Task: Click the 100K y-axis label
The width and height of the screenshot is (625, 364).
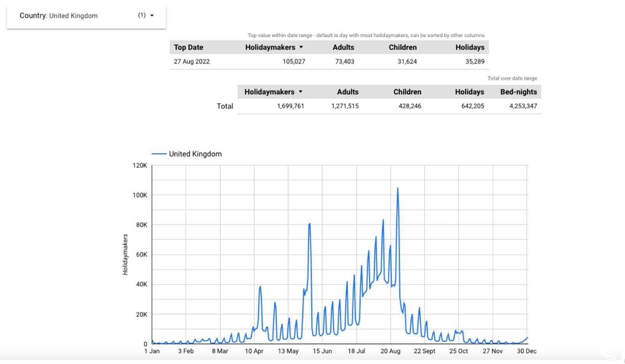Action: 140,195
